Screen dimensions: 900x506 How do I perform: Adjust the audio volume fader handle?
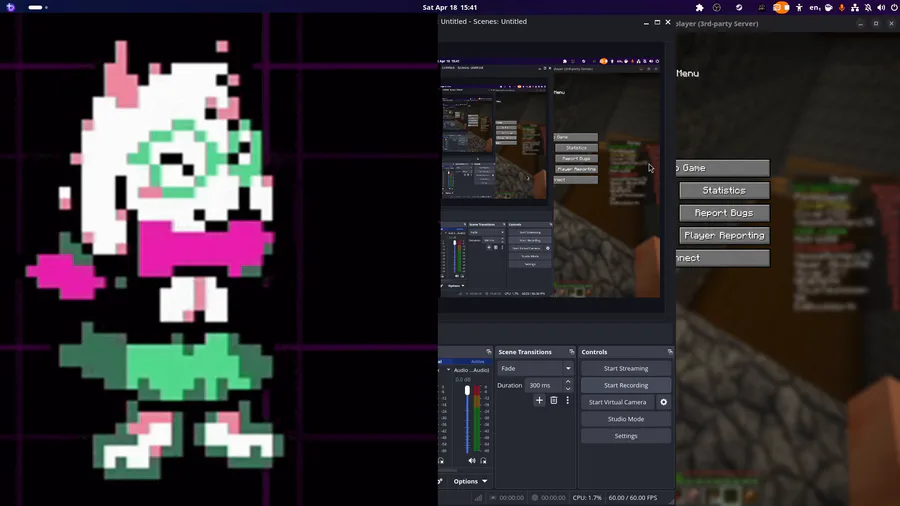[467, 391]
